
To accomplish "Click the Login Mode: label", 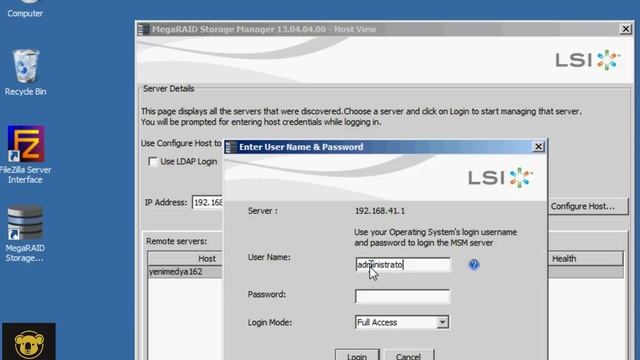I will coord(269,322).
